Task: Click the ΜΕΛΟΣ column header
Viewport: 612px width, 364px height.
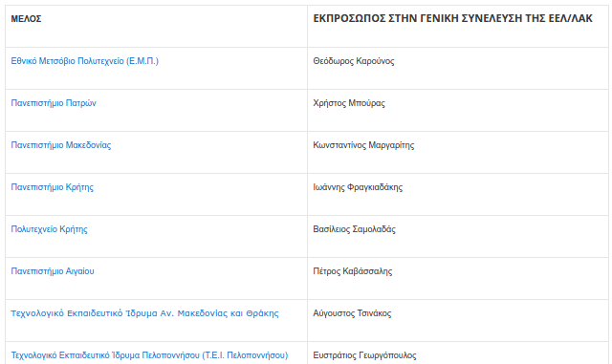Action: click(26, 19)
